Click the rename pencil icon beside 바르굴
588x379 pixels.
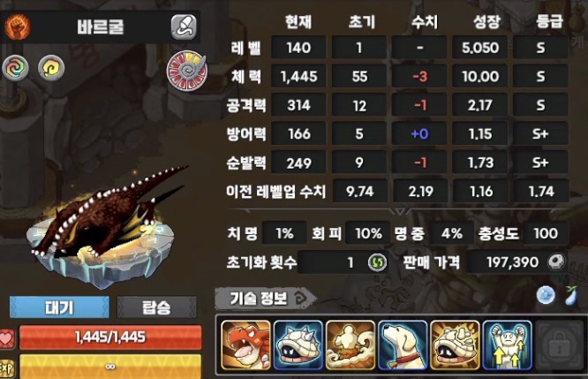click(184, 27)
